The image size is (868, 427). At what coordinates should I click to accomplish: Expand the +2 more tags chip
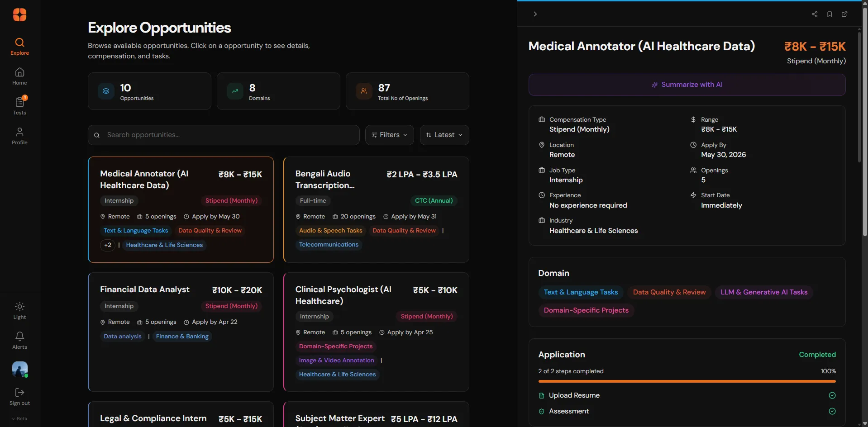[x=108, y=245]
